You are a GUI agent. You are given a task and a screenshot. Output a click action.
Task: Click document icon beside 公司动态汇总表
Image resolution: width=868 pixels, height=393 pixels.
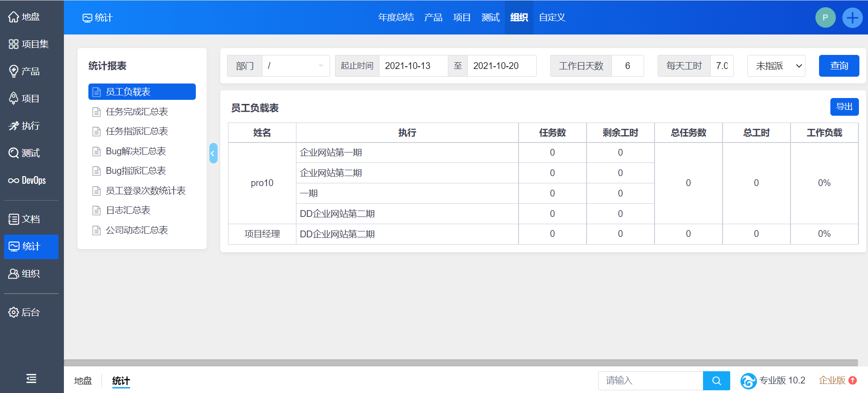click(97, 231)
